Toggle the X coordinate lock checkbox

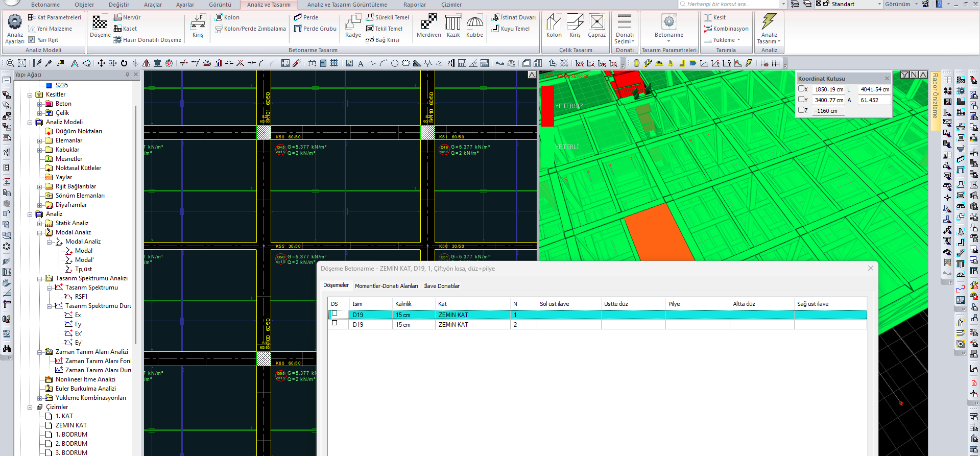pyautogui.click(x=801, y=89)
